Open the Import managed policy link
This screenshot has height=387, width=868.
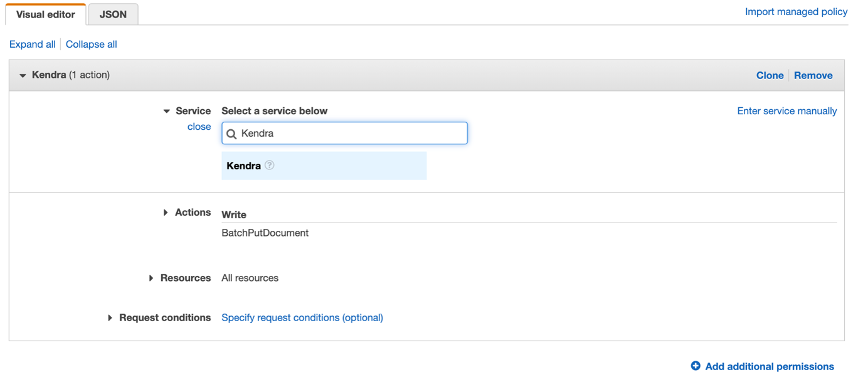(x=796, y=12)
